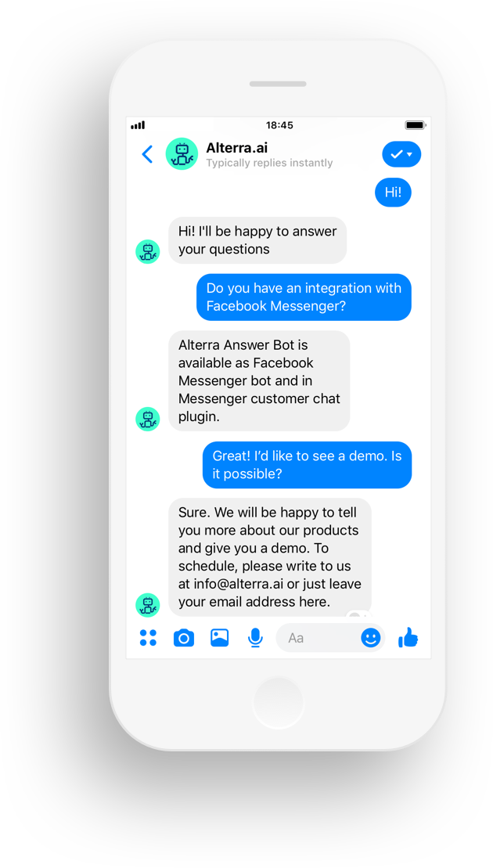The height and width of the screenshot is (868, 493).
Task: Click the phone home button
Action: point(278,703)
